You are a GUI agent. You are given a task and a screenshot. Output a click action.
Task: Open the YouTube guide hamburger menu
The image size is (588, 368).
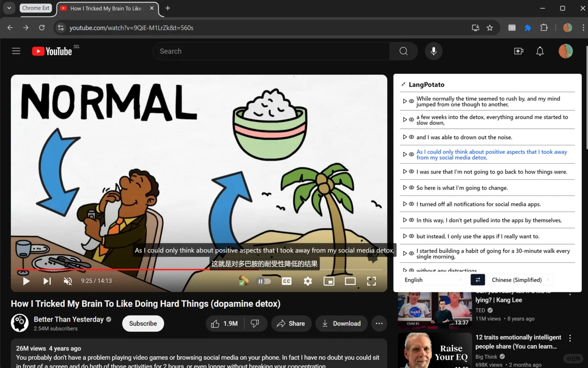(x=16, y=51)
